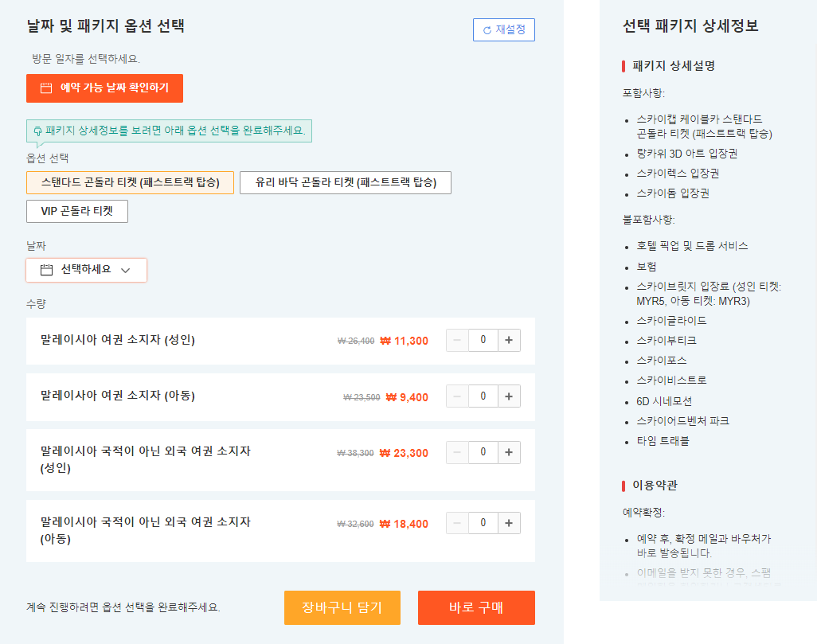Screen dimensions: 817x644
Task: Click calendar icon in orange date button
Action: coord(46,88)
